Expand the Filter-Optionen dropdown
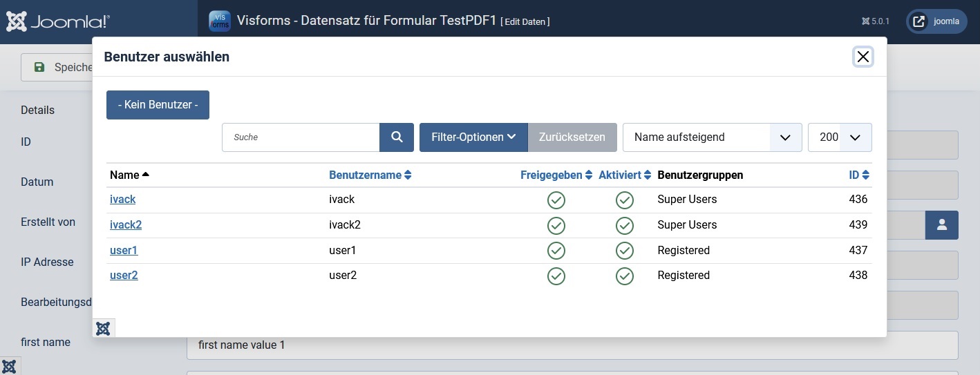Viewport: 980px width, 375px height. point(473,137)
